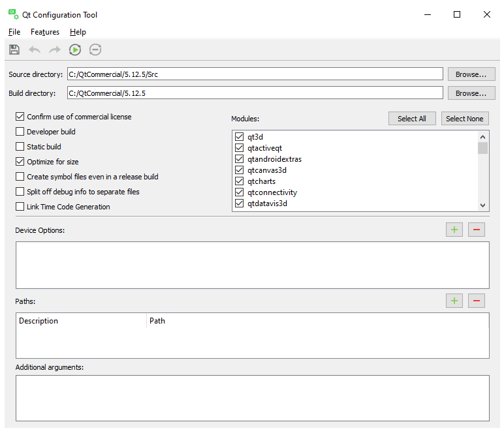Enable Link Time Code Generation
Viewport: 504px width, 437px height.
click(x=20, y=207)
